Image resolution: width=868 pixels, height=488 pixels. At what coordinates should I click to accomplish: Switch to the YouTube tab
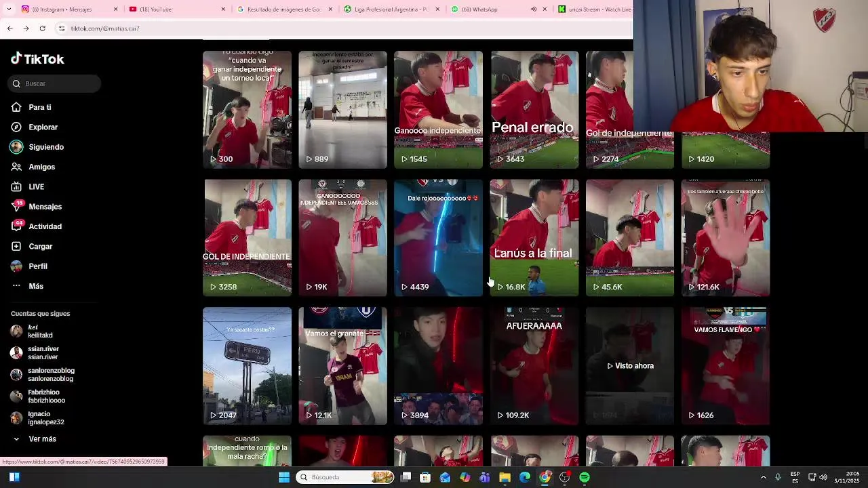(x=177, y=9)
